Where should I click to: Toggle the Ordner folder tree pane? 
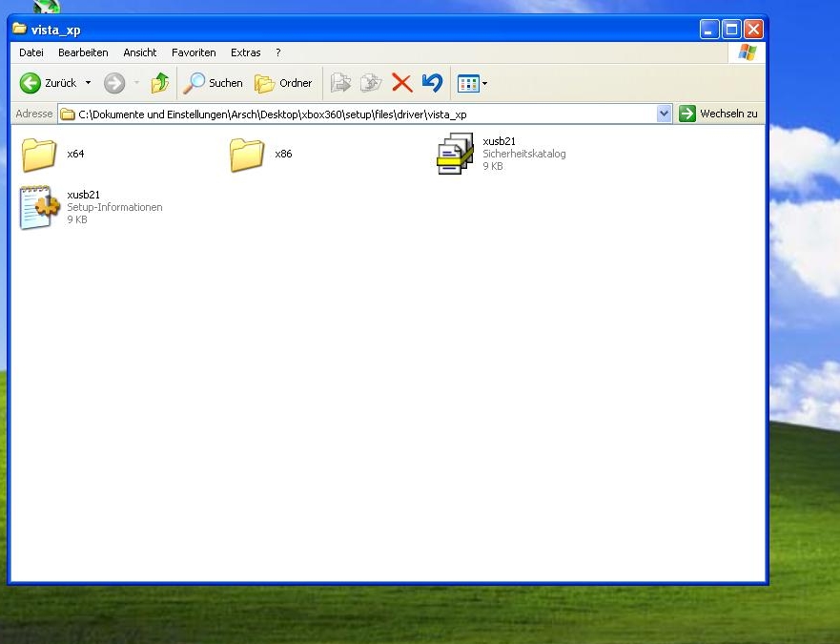[283, 83]
